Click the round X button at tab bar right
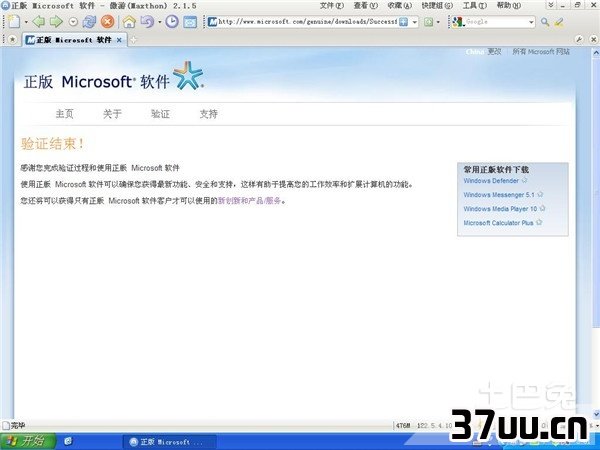Viewport: 600px width, 450px height. (593, 39)
